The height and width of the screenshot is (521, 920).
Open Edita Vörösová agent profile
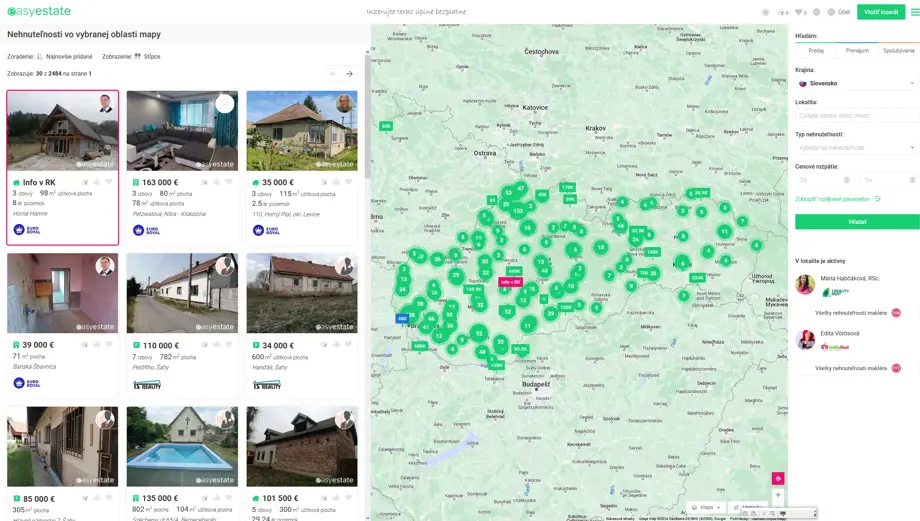(840, 333)
